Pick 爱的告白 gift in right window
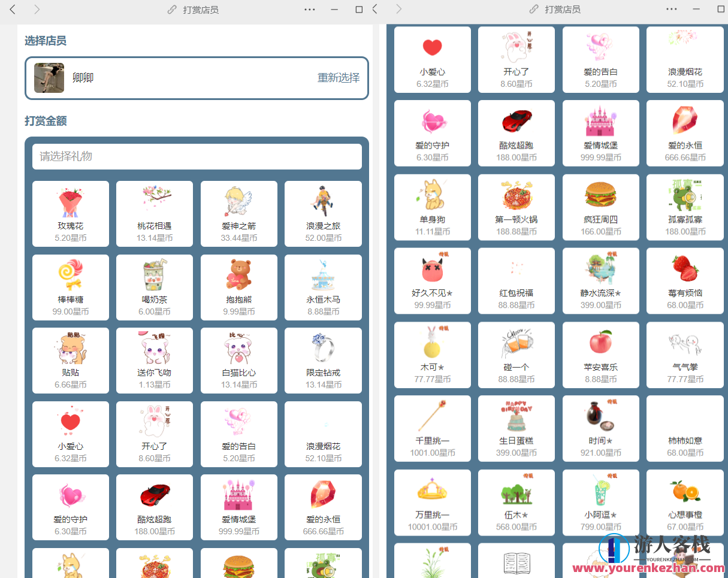Image resolution: width=728 pixels, height=578 pixels. point(601,59)
